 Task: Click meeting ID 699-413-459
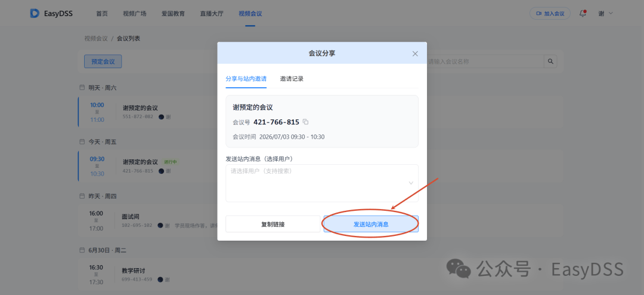pyautogui.click(x=137, y=279)
